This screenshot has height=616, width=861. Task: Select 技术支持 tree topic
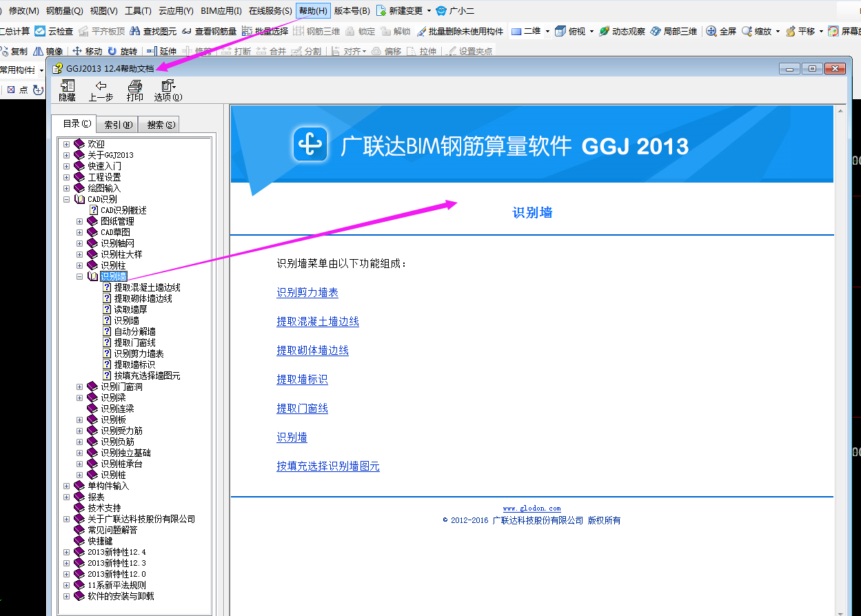point(104,508)
